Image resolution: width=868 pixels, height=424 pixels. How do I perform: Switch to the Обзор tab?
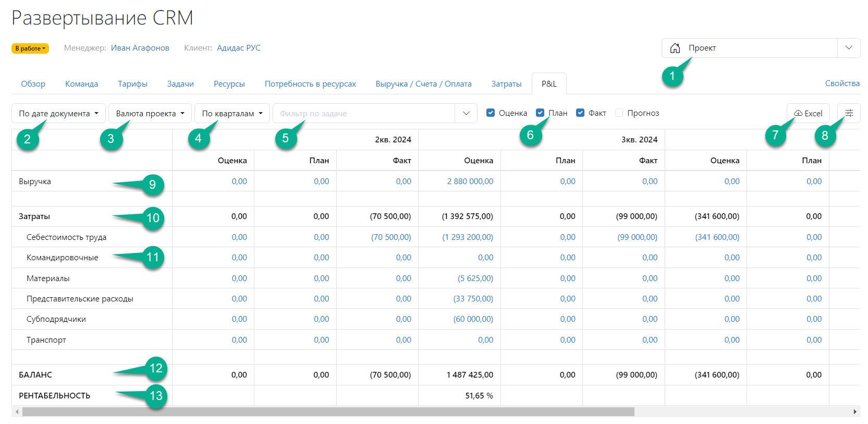(x=33, y=83)
